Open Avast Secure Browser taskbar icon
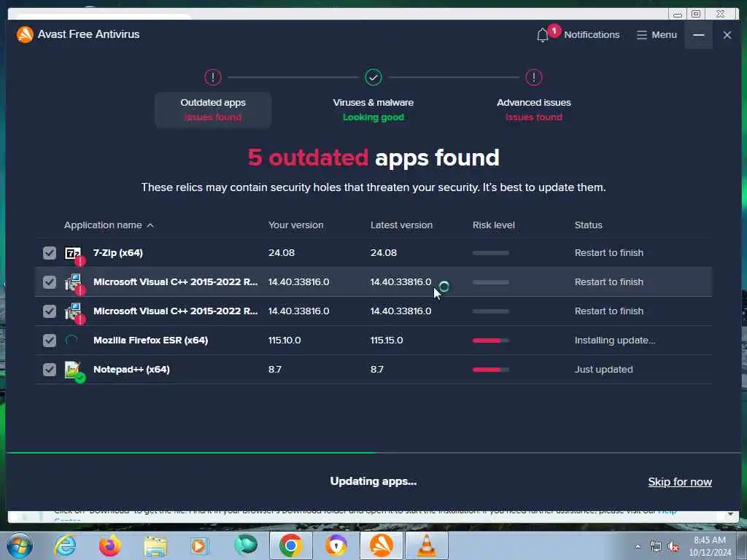 coord(336,545)
